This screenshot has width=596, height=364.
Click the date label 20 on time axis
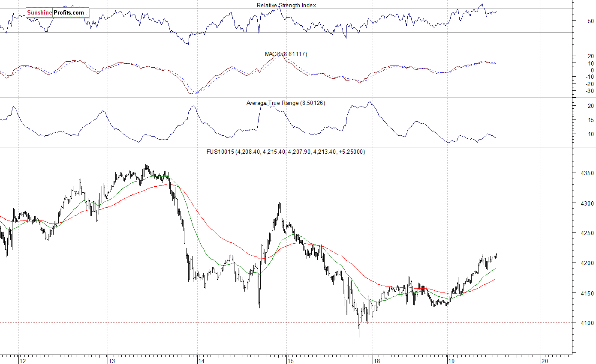pos(545,361)
